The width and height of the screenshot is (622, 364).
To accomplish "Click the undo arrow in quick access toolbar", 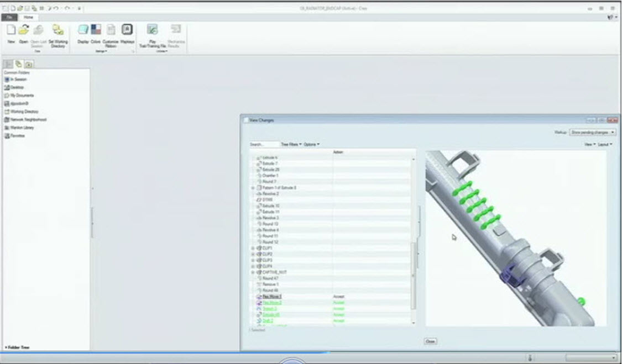I will click(56, 8).
